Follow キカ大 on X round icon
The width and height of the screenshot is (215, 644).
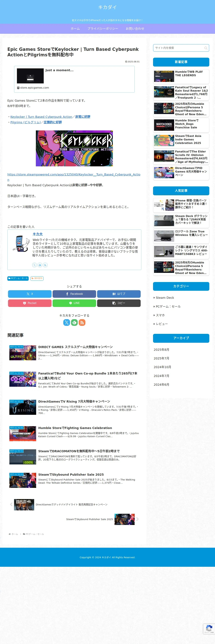coord(67,323)
